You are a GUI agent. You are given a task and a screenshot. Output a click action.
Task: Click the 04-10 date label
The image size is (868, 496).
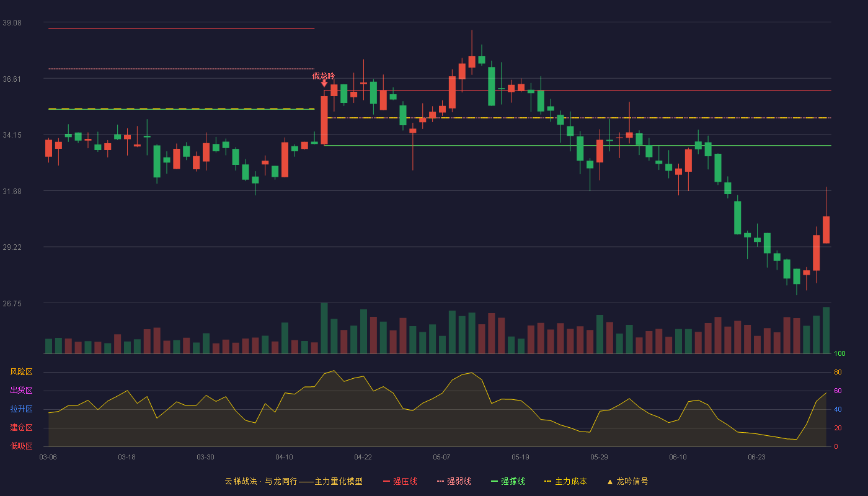tap(284, 457)
